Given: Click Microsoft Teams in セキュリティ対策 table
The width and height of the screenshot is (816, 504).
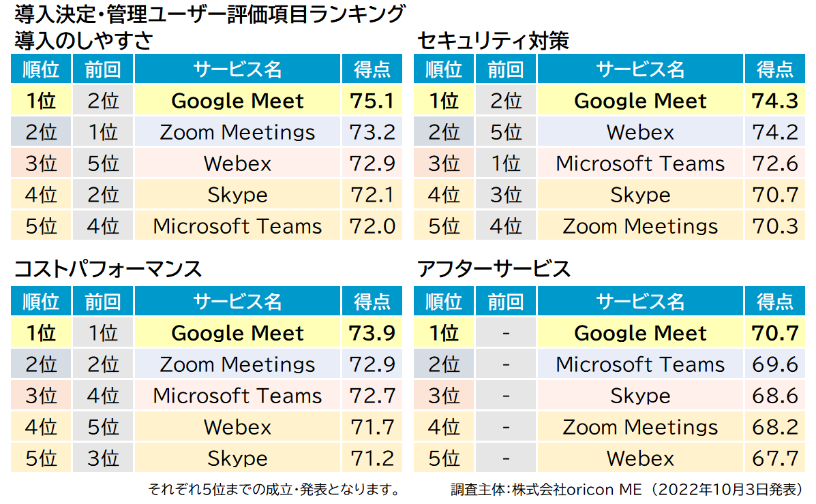Looking at the screenshot, I should click(640, 164).
